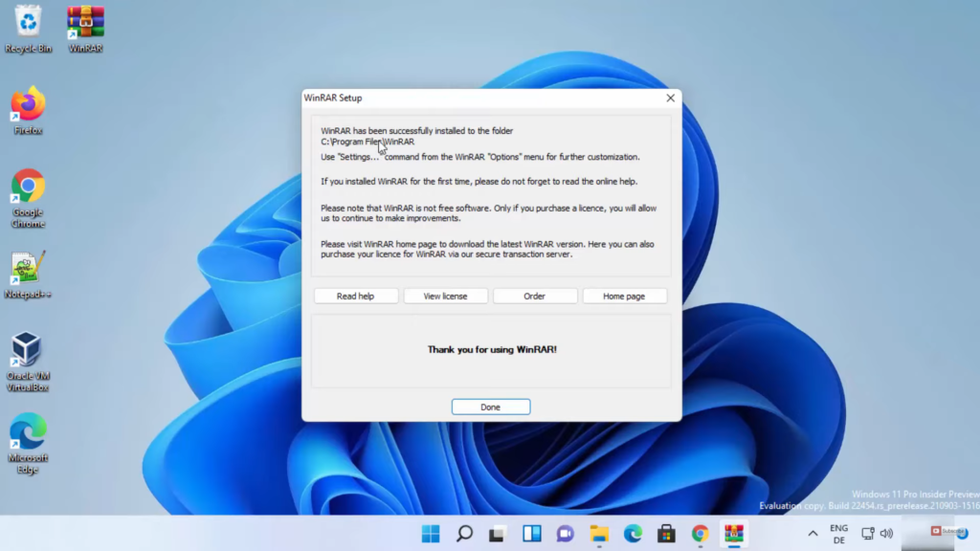980x551 pixels.
Task: Open Microsoft Store from the taskbar
Action: pos(666,534)
